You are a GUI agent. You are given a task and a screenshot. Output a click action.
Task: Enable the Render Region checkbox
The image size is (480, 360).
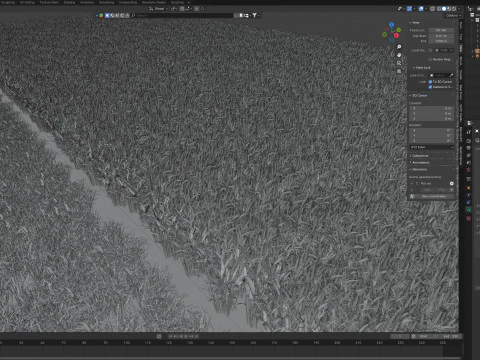click(x=430, y=59)
